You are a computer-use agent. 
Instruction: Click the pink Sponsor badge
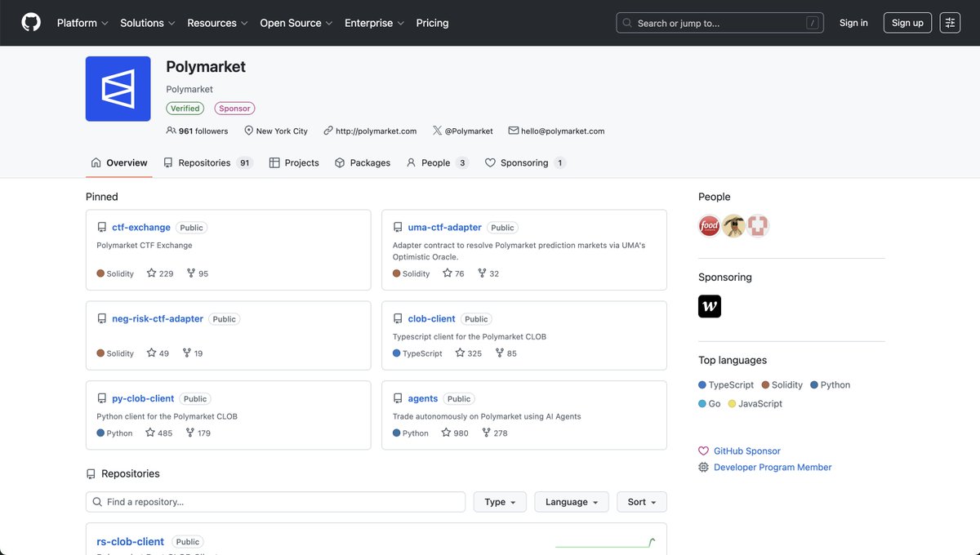(234, 109)
